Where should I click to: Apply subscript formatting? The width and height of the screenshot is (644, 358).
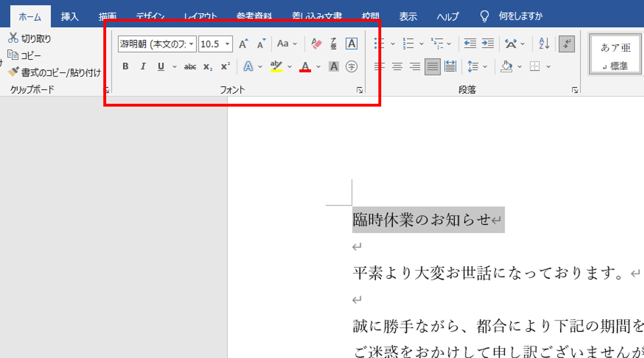coord(207,66)
